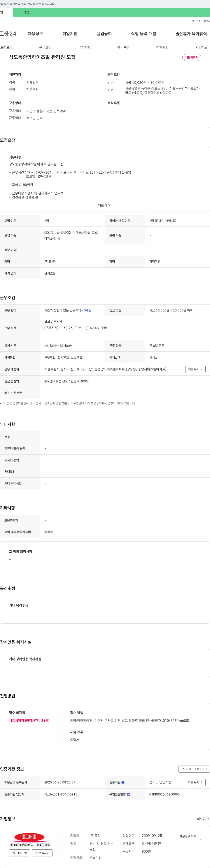Open 지도 보기 dropdown for 근무 예정지
This screenshot has width=210, height=868.
coord(195,369)
